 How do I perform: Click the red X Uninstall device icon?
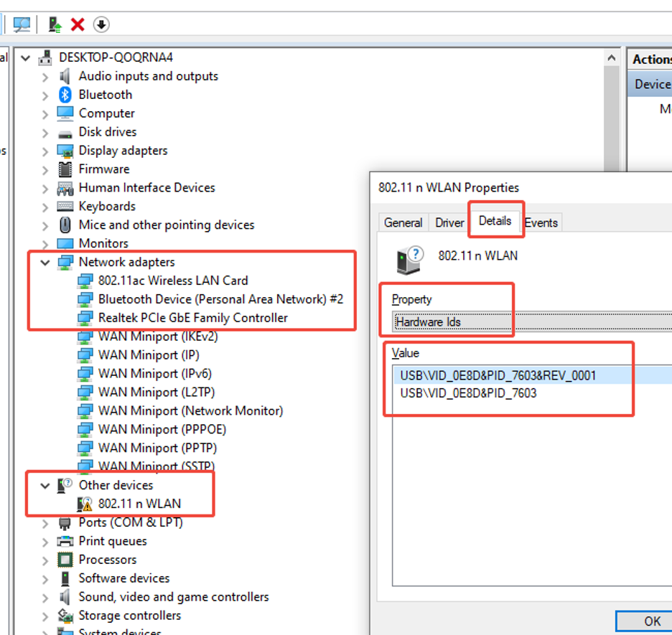point(78,24)
